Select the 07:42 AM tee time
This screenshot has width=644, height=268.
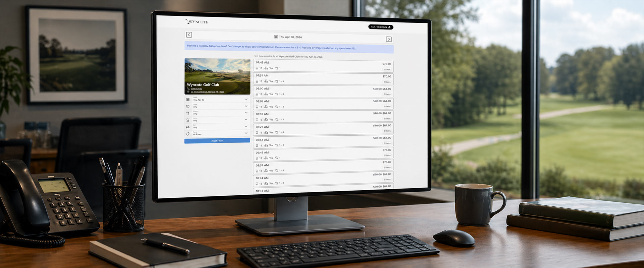coord(323,66)
